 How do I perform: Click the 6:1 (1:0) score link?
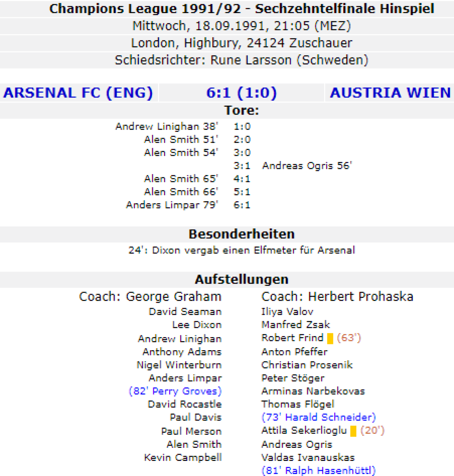[241, 93]
